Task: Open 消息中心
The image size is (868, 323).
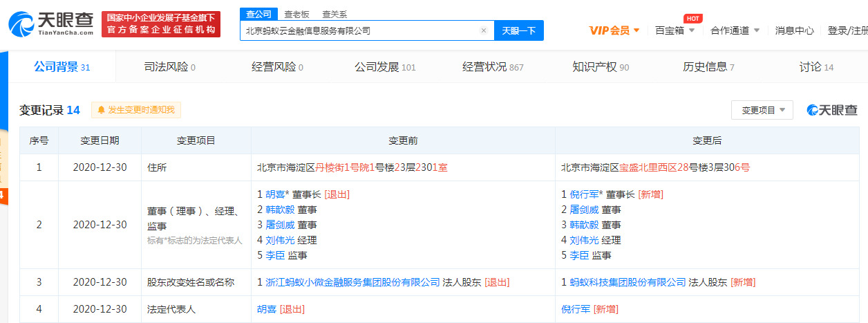Action: click(794, 30)
